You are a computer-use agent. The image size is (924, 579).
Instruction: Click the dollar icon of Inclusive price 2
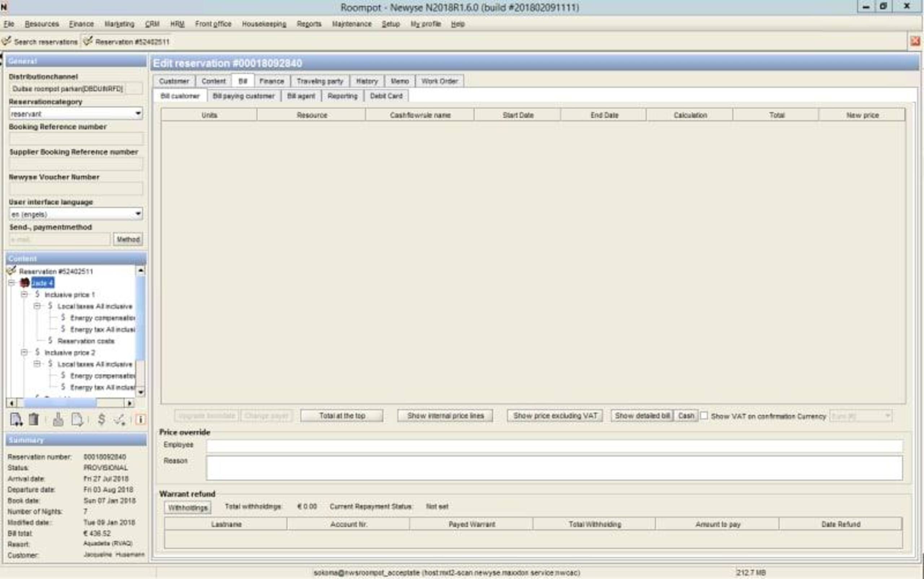click(x=37, y=352)
